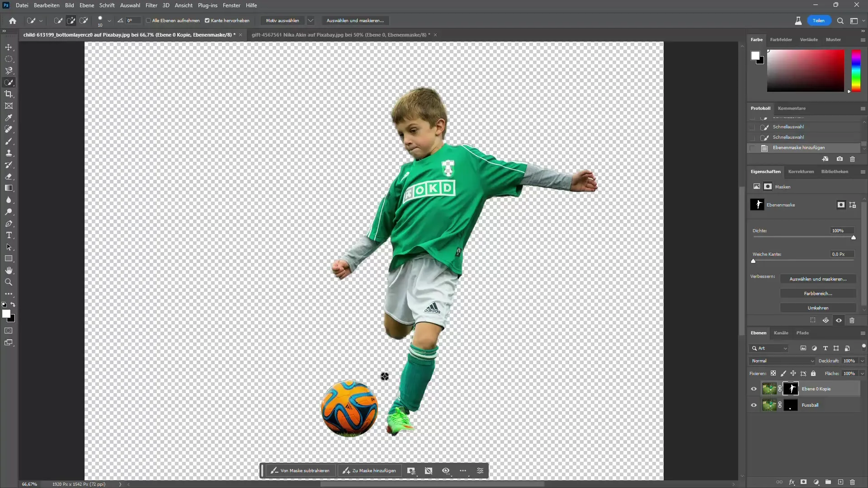
Task: Open the Filter menu
Action: click(x=151, y=5)
